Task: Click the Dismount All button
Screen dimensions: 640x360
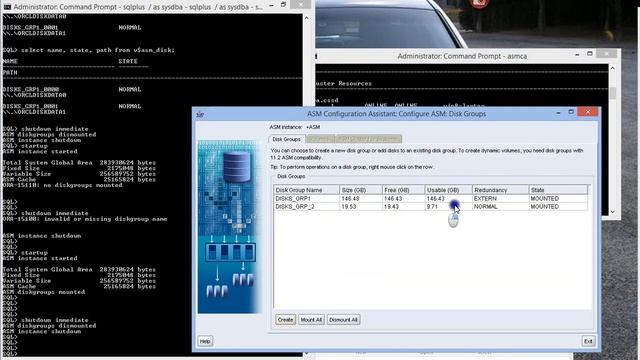Action: [x=343, y=320]
